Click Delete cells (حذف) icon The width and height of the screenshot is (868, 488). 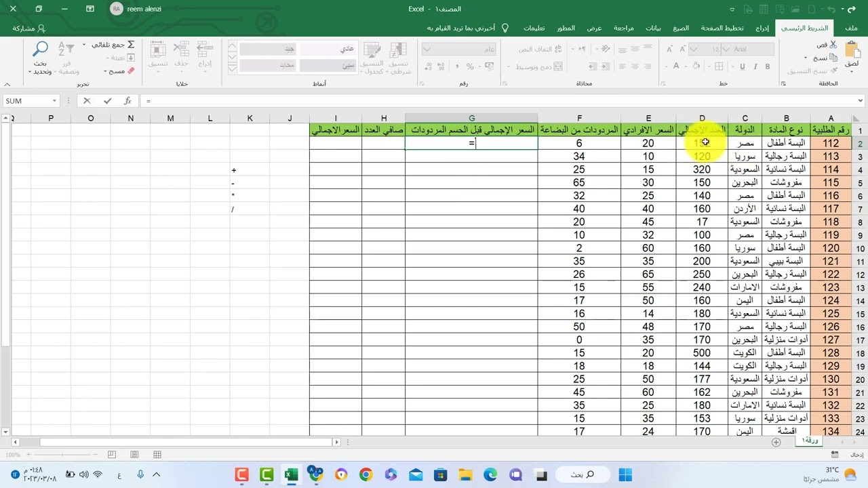(x=181, y=49)
